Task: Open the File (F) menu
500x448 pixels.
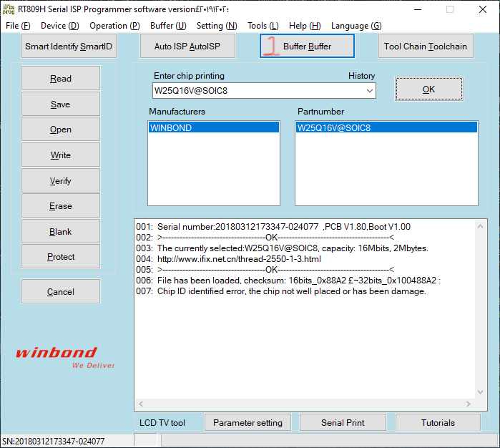Action: (x=18, y=26)
